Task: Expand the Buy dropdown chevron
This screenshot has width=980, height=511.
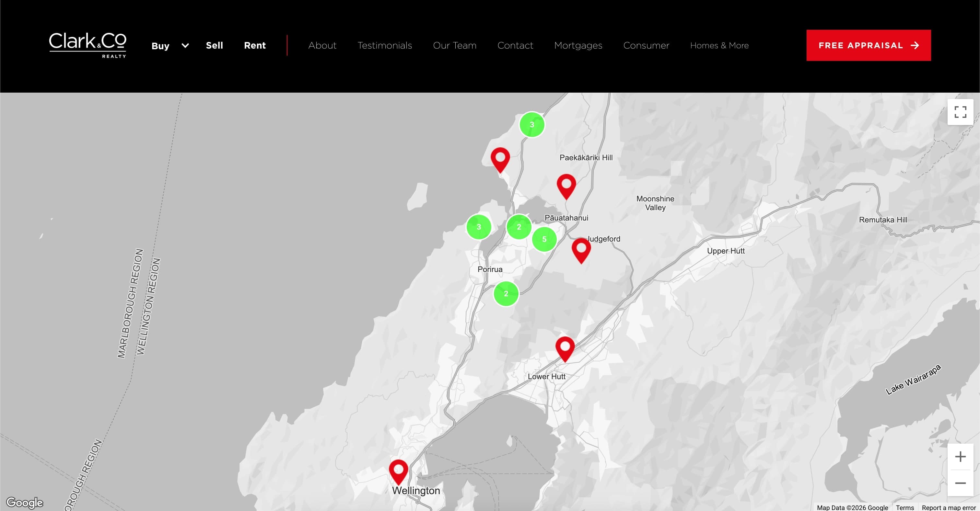Action: [x=185, y=46]
